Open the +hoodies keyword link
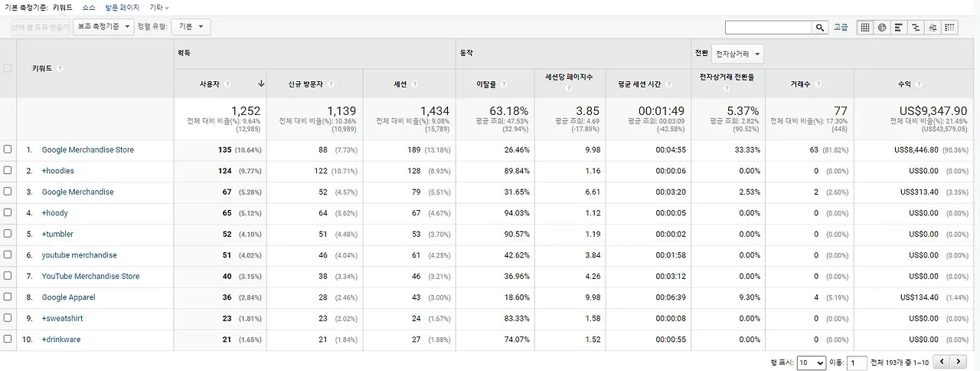Screen dimensions: 980x371 coord(58,170)
